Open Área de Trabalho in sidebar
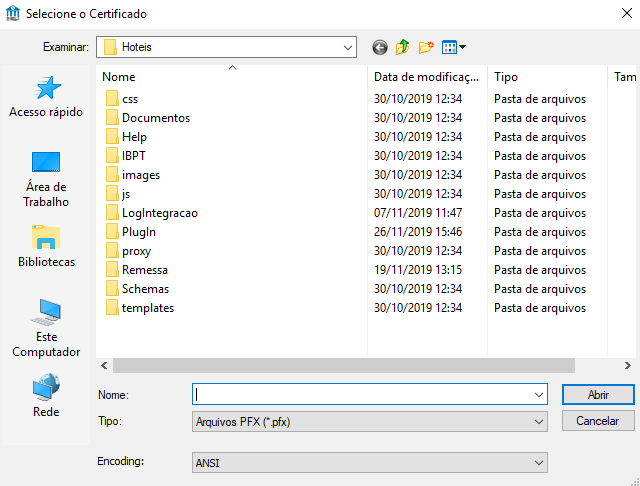This screenshot has height=486, width=640. 46,179
